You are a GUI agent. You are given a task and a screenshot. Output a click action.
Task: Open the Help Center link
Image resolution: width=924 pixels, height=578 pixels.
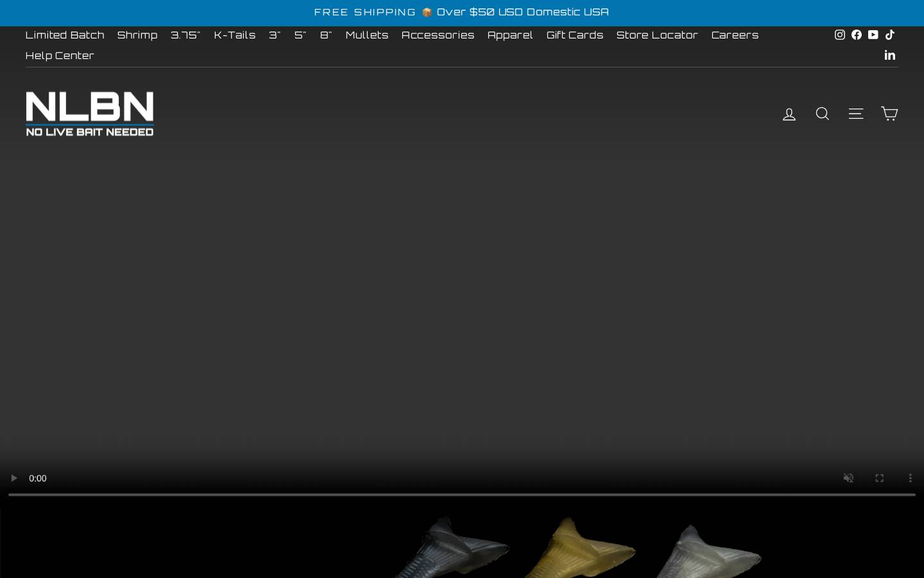click(x=60, y=55)
